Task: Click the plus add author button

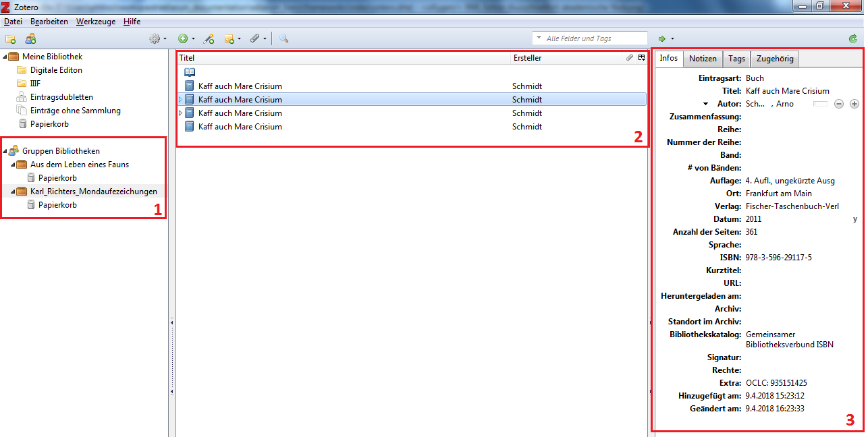Action: tap(854, 104)
